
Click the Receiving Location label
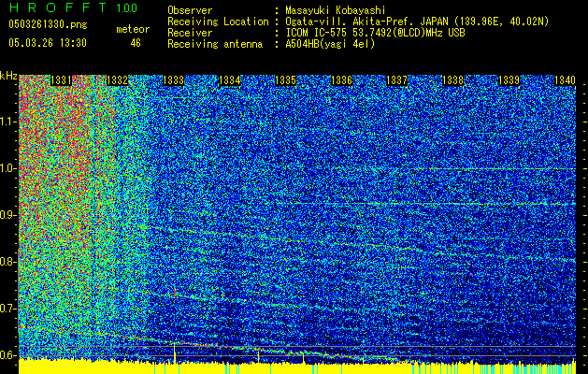click(x=218, y=22)
